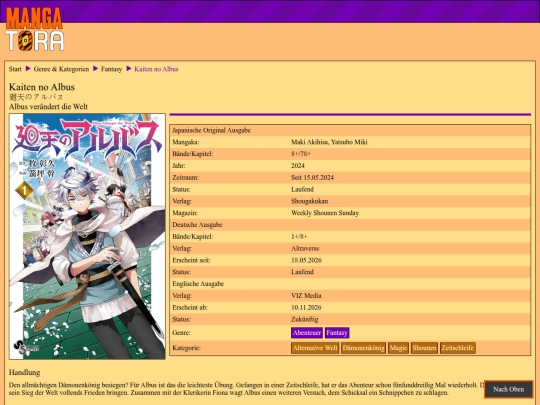Image resolution: width=540 pixels, height=405 pixels.
Task: Click the date Seit 15.05.2024
Action: click(x=312, y=177)
